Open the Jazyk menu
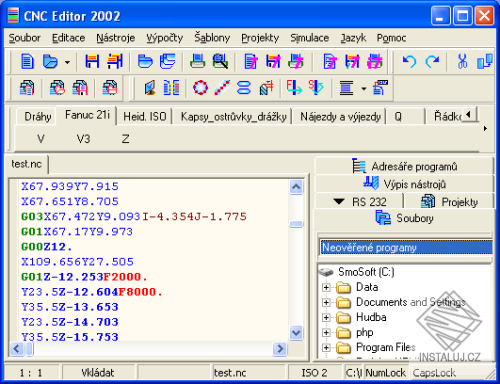500x384 pixels. point(353,38)
